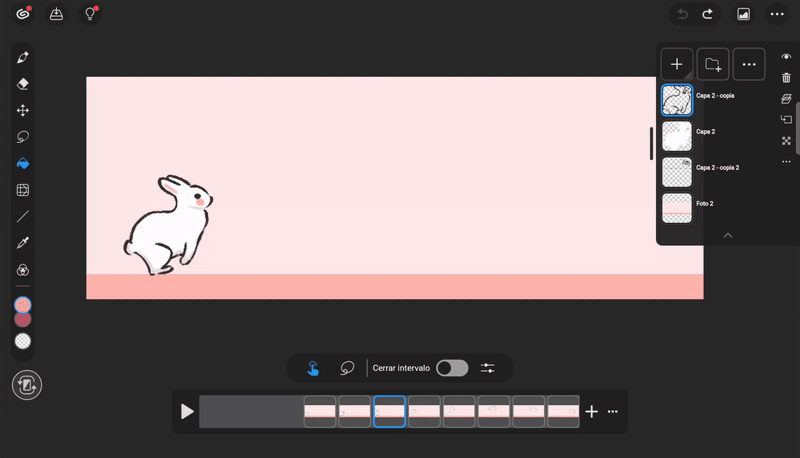Select the Move transform tool
The image size is (800, 458).
click(x=22, y=111)
